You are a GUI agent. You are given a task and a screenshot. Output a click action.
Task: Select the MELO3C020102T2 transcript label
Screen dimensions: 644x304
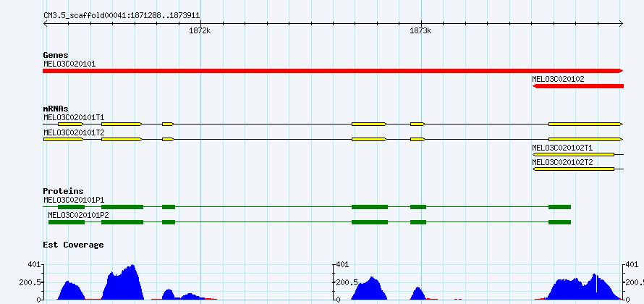click(x=562, y=162)
